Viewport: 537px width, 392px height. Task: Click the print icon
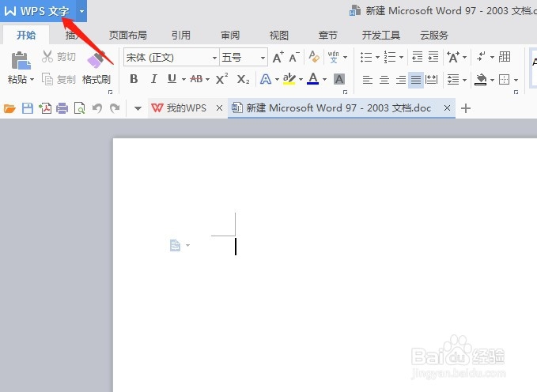click(x=62, y=108)
